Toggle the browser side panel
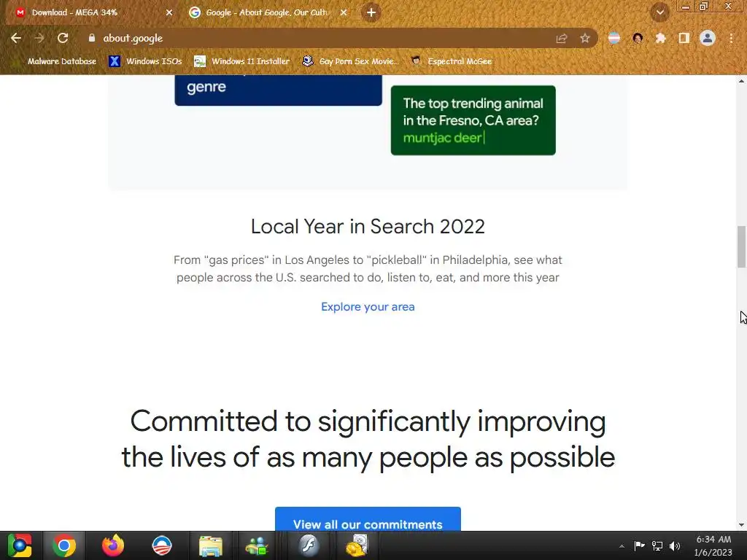This screenshot has width=747, height=560. [x=684, y=38]
